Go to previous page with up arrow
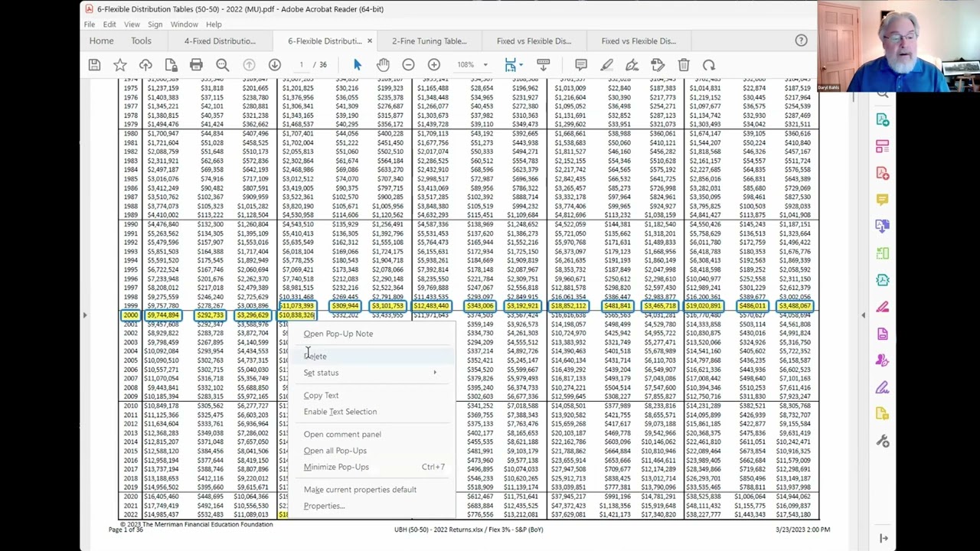 coord(249,65)
